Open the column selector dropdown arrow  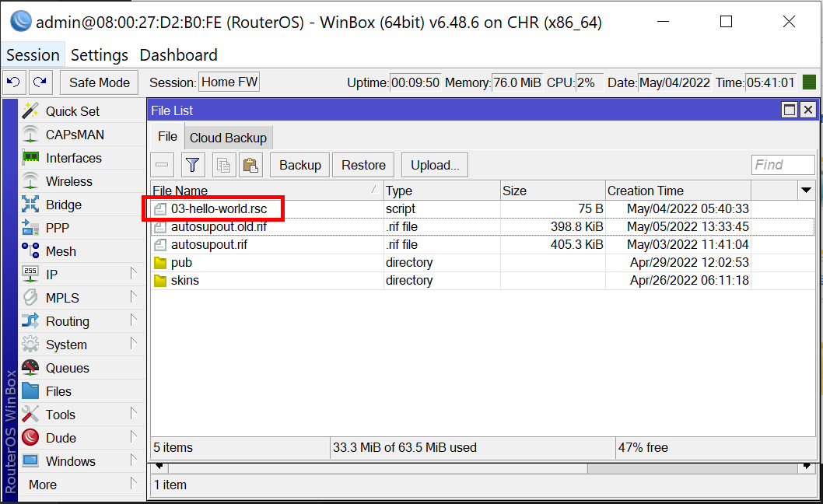pyautogui.click(x=806, y=191)
